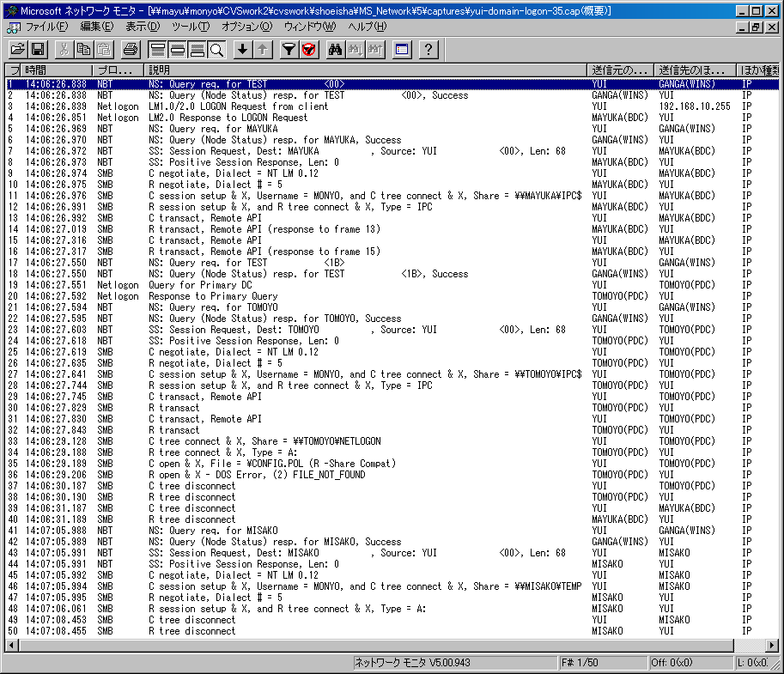
Task: Select frame 46 session setup with share ¥¥MISAKO¥TEMP
Action: 392,586
